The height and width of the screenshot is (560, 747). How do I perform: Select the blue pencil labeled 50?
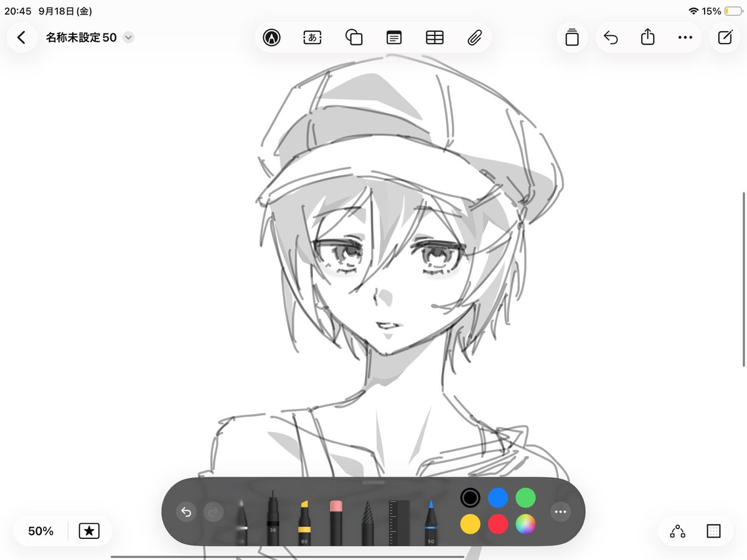click(x=430, y=521)
